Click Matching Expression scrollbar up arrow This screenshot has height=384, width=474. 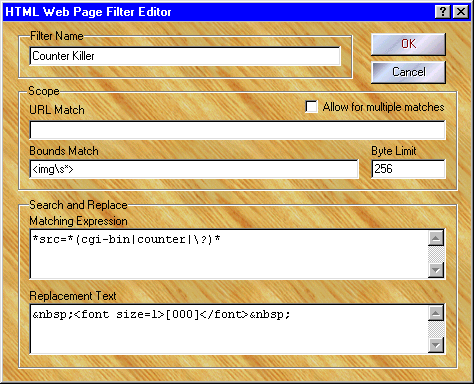point(436,238)
